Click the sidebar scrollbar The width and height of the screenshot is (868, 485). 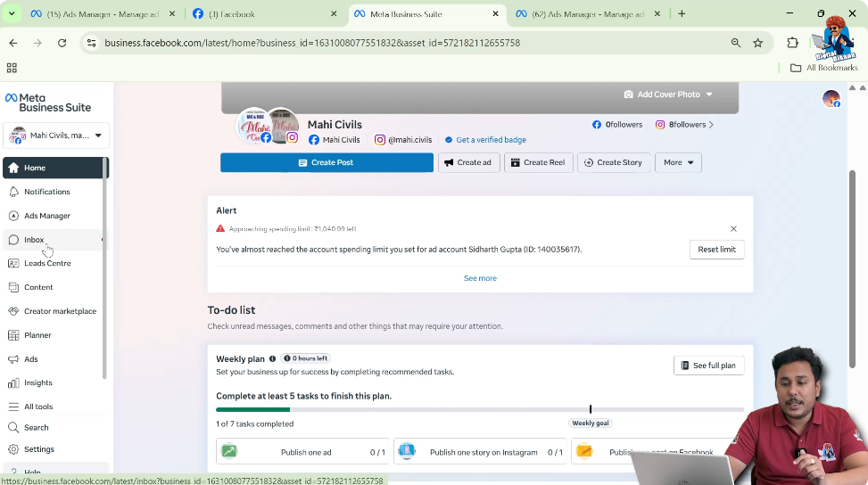pos(104,268)
